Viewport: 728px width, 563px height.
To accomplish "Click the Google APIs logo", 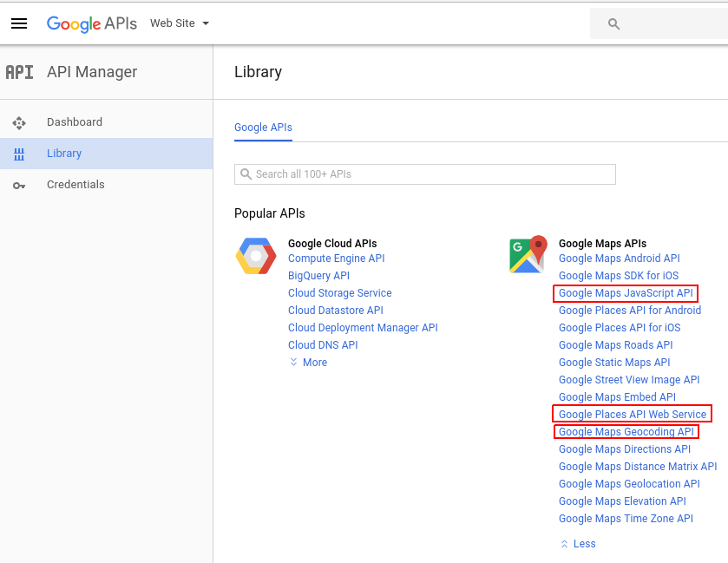I will tap(92, 23).
